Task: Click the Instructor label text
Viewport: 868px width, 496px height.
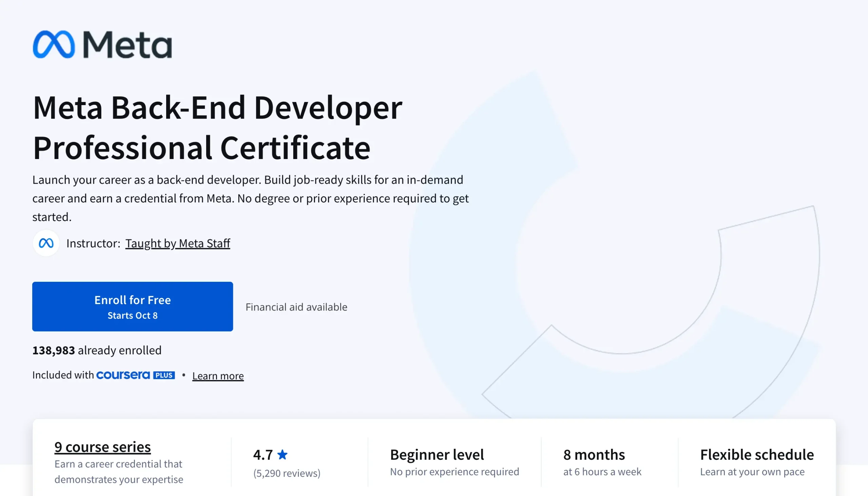Action: [x=93, y=243]
